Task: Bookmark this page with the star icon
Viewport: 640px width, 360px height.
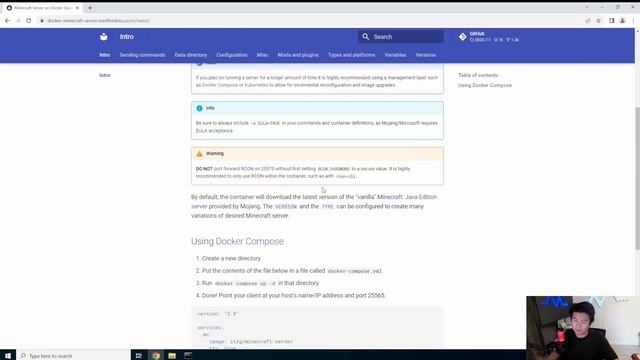Action: (x=599, y=20)
